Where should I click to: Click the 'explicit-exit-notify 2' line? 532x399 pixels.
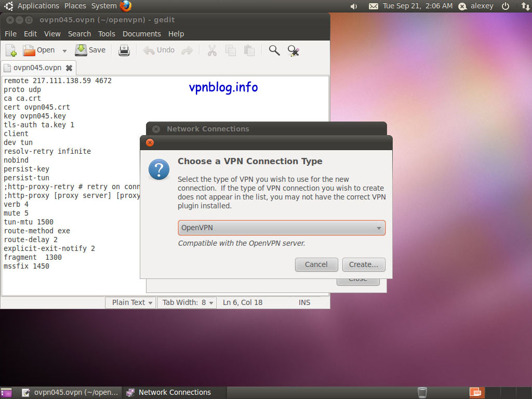click(49, 248)
